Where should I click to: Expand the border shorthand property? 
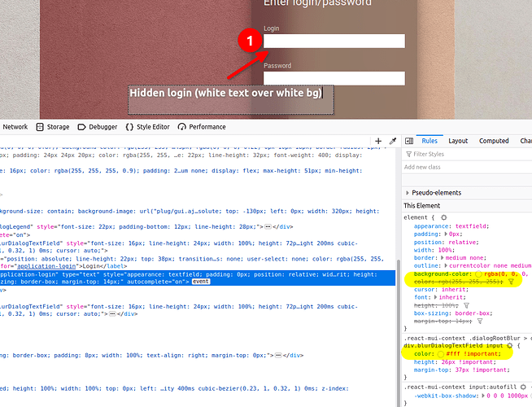coord(442,258)
